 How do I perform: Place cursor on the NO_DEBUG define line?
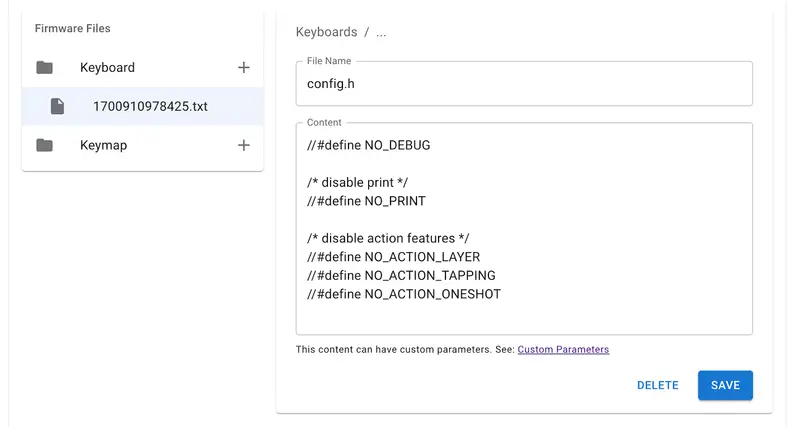368,145
